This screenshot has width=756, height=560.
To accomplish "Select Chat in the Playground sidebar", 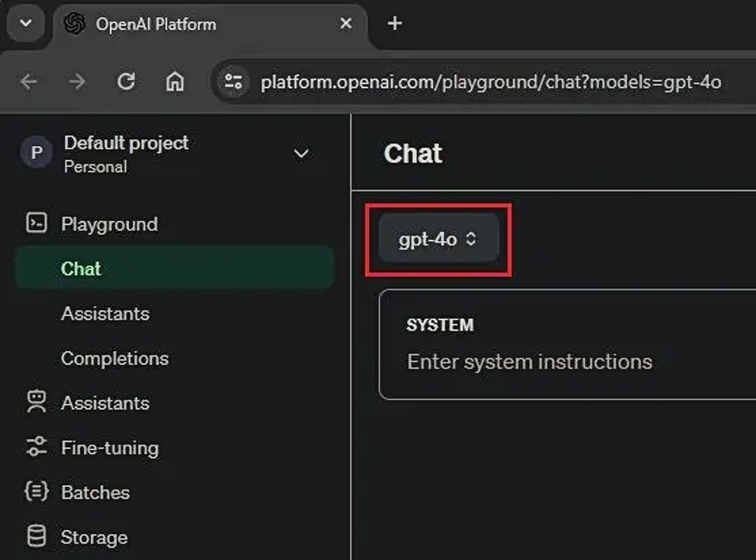I will [x=81, y=269].
